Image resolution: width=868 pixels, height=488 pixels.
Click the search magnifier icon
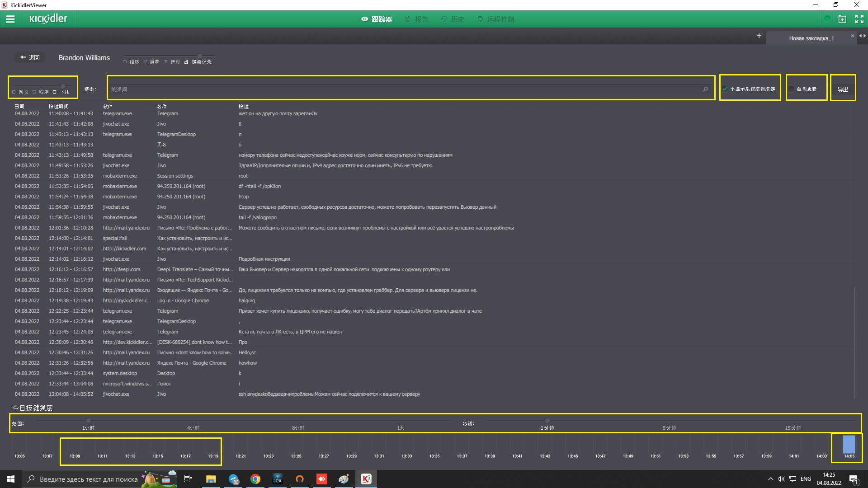[x=705, y=89]
